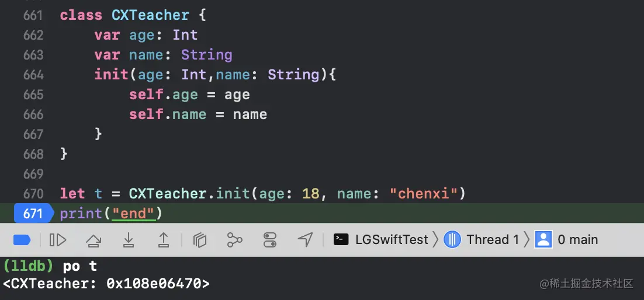Click the terminal icon beside LGSwiftTest

click(x=341, y=240)
